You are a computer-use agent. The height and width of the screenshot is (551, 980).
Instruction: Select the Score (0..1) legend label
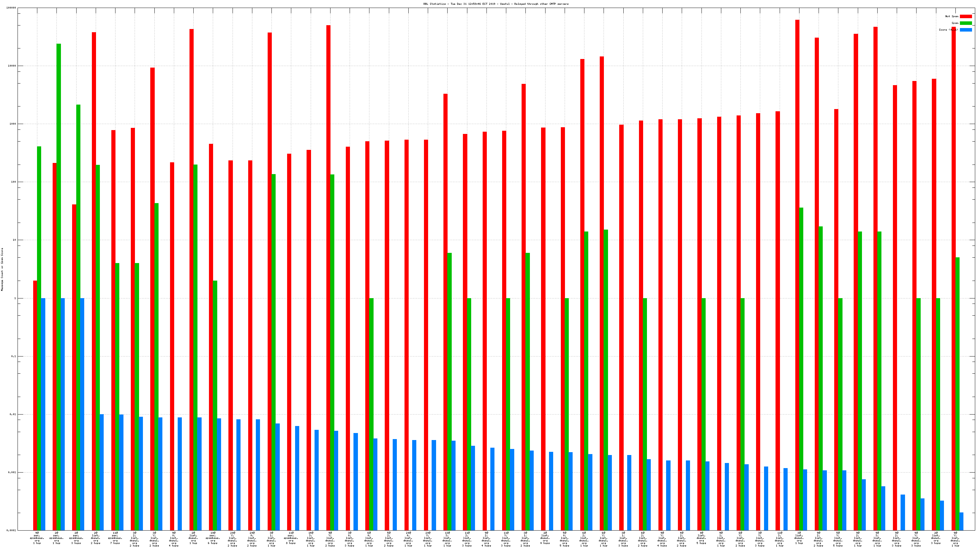(x=948, y=30)
